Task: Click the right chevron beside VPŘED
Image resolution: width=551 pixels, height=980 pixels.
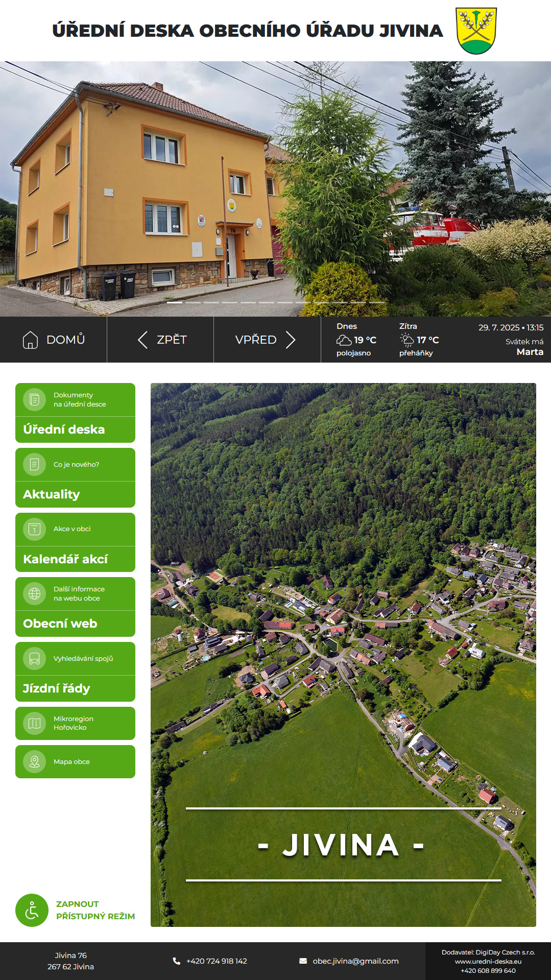Action: click(291, 340)
